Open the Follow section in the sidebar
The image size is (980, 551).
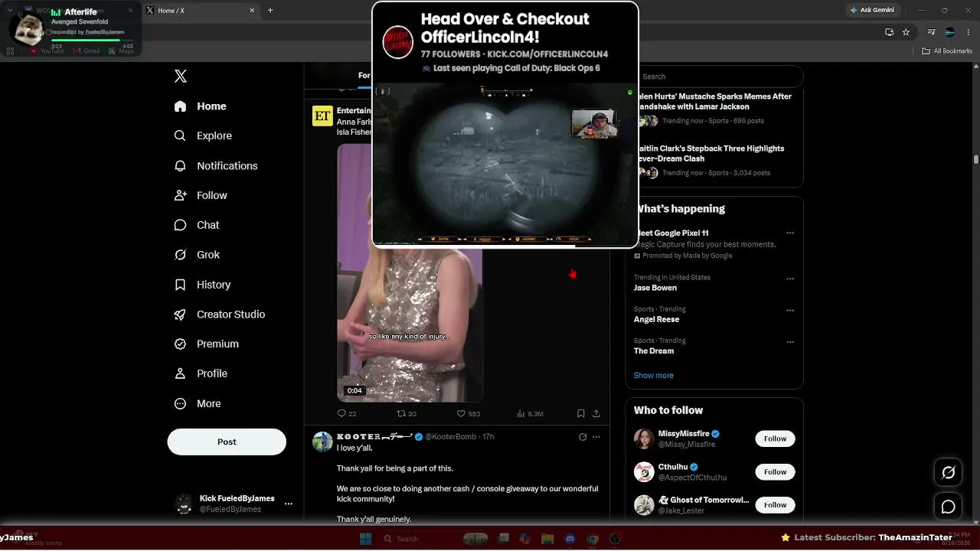pyautogui.click(x=201, y=195)
